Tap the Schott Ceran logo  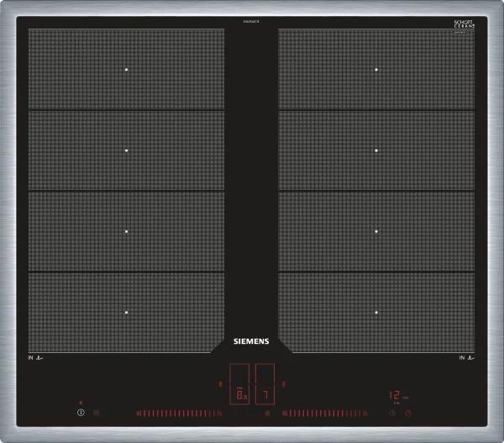click(464, 24)
